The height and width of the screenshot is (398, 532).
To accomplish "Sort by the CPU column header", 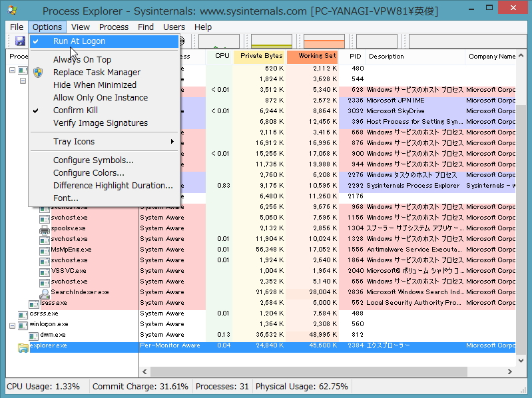I will pos(219,57).
